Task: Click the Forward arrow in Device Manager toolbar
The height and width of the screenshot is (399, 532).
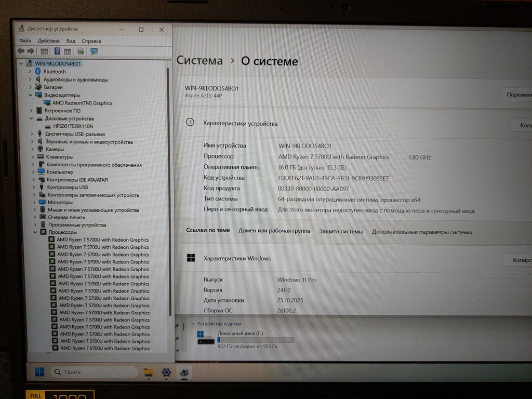Action: 31,51
